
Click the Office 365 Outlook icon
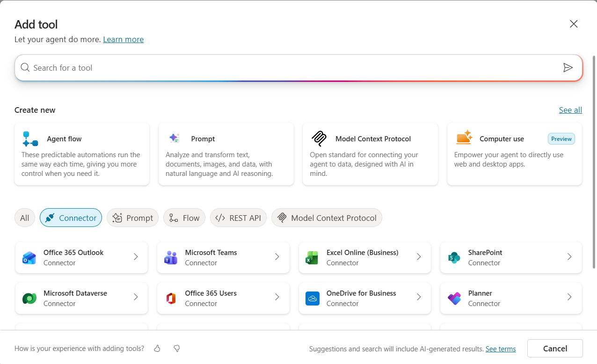(x=29, y=257)
